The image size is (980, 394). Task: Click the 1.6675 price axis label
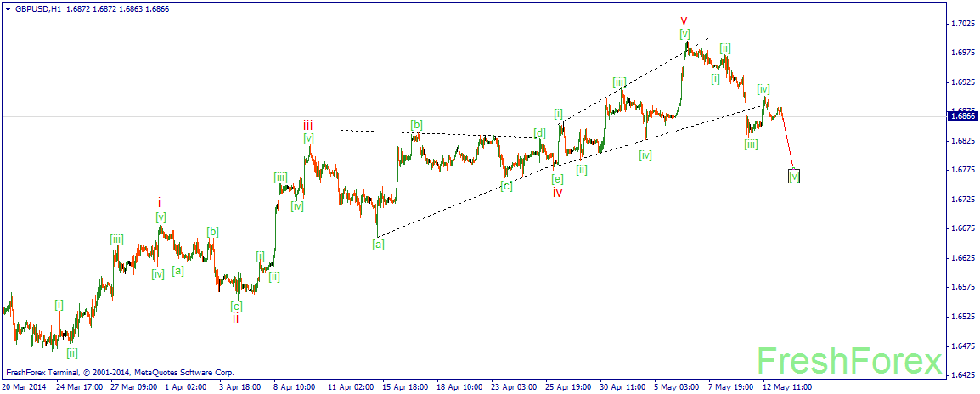[x=962, y=228]
